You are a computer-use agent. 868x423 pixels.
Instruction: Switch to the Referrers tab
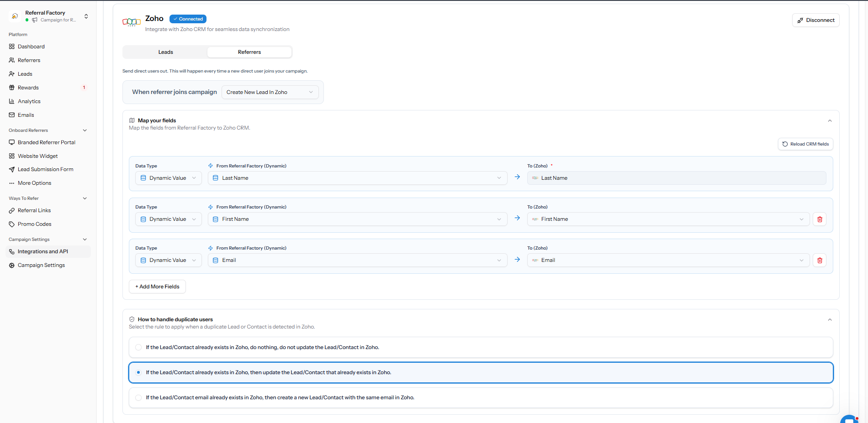249,52
